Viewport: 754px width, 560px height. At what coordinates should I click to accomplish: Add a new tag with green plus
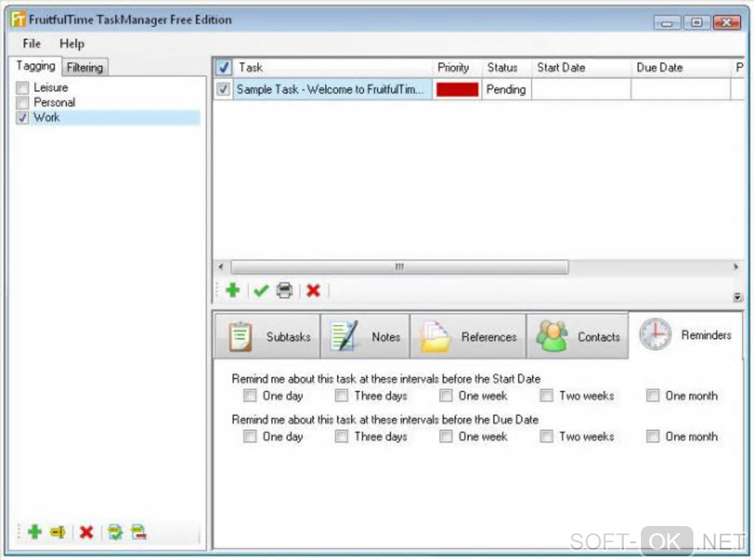(35, 532)
